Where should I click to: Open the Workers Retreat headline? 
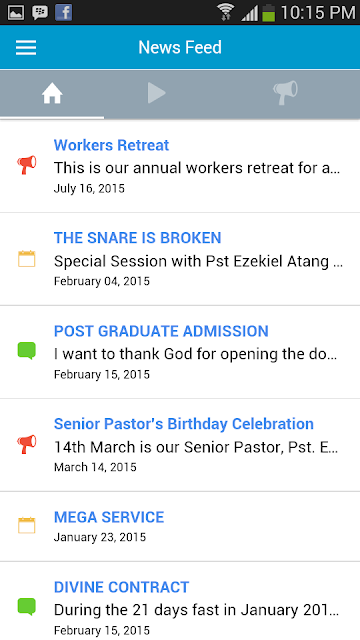point(111,145)
